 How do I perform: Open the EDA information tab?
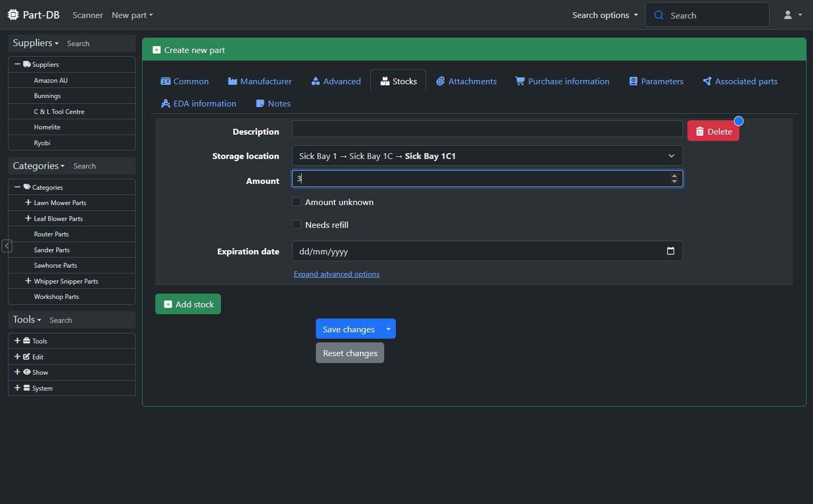(x=198, y=103)
